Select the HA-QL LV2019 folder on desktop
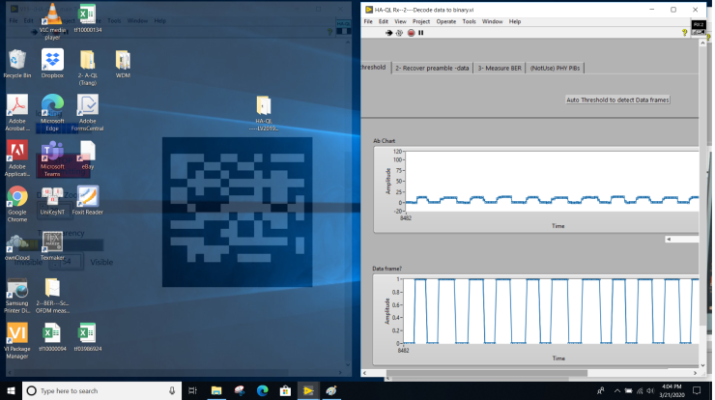 coord(264,113)
